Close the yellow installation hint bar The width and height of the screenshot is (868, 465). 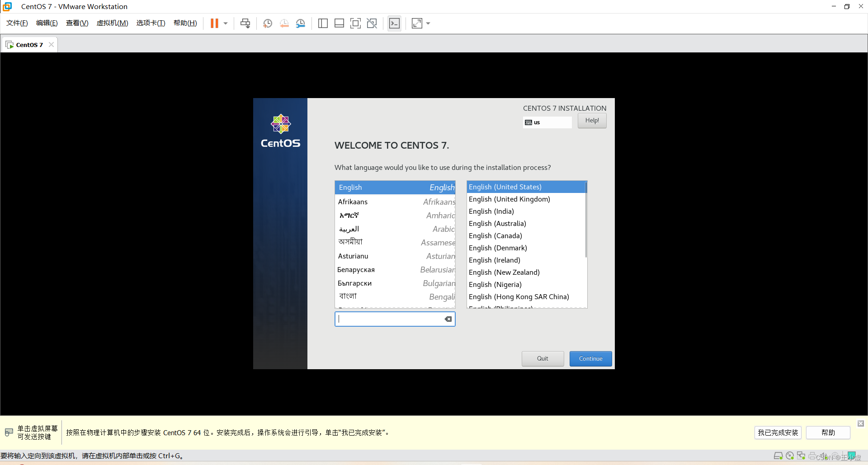(x=861, y=423)
